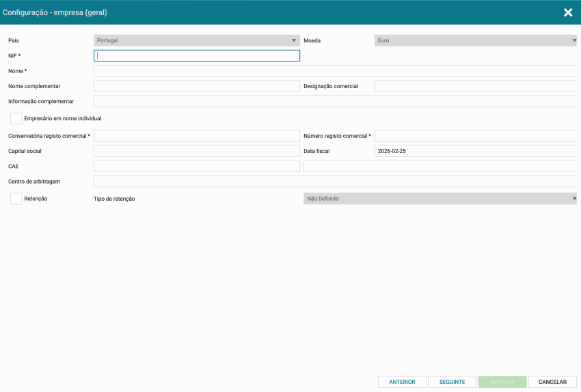Click the NIF input field
This screenshot has height=392, width=581.
(x=196, y=56)
